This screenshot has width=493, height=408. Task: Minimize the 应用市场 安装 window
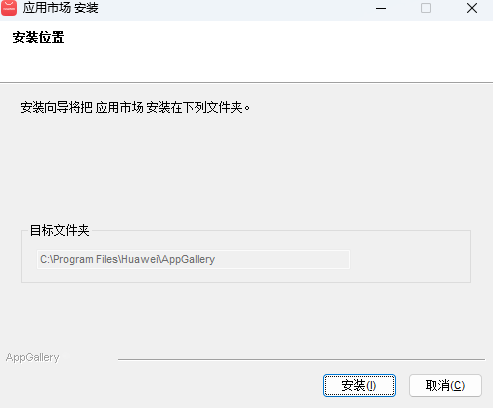coord(381,8)
